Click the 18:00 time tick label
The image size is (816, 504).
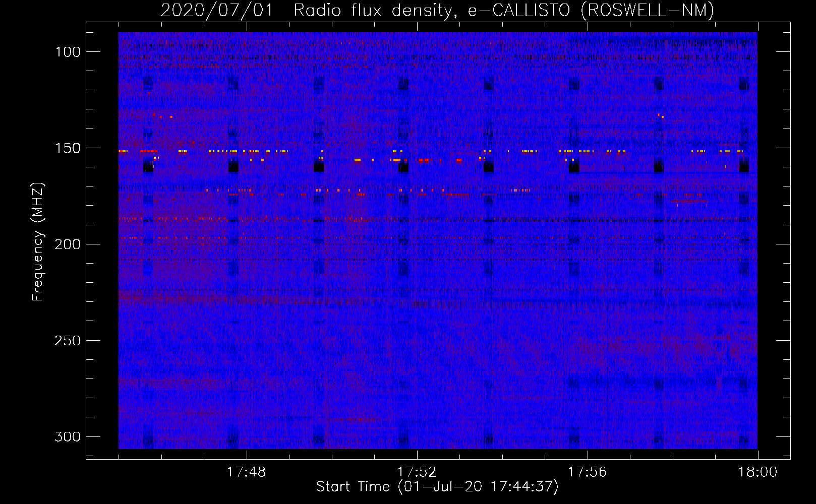[758, 472]
